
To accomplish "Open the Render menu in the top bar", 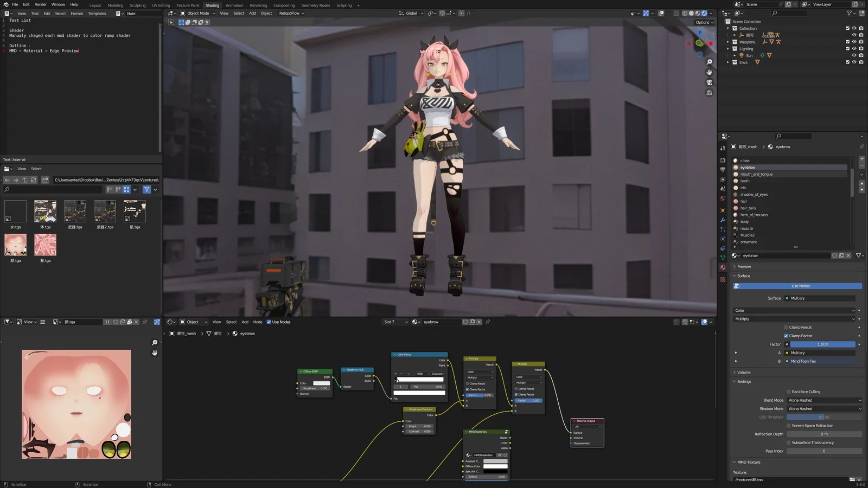I will pos(40,4).
